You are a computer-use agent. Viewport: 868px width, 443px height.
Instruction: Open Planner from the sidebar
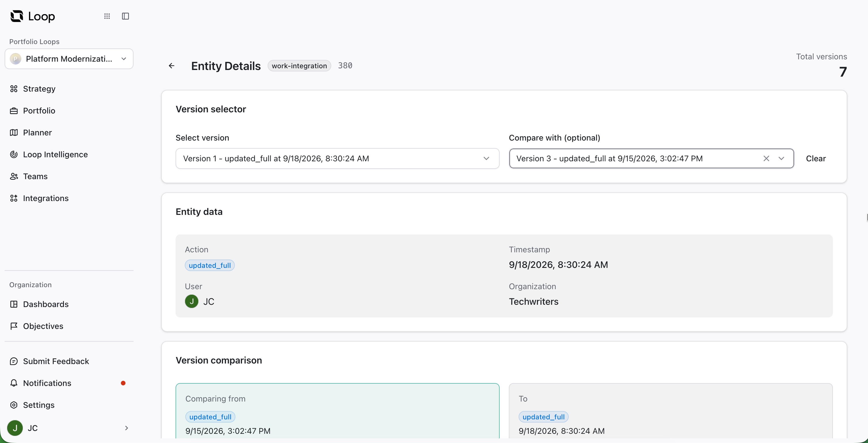click(69, 132)
